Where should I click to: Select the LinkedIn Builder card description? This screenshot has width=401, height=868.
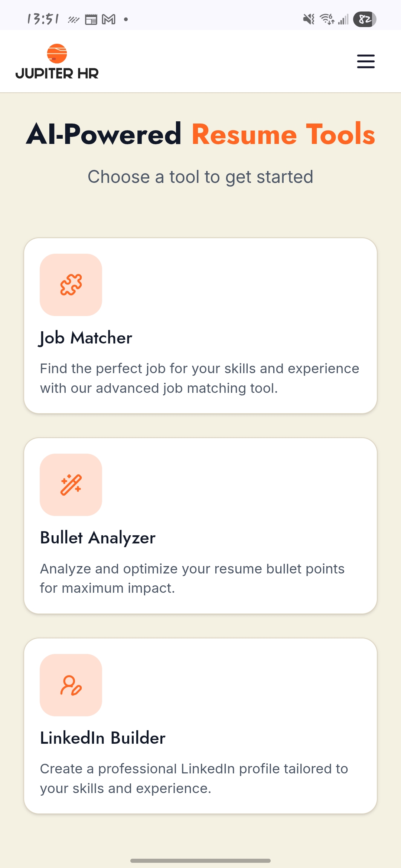(x=194, y=779)
